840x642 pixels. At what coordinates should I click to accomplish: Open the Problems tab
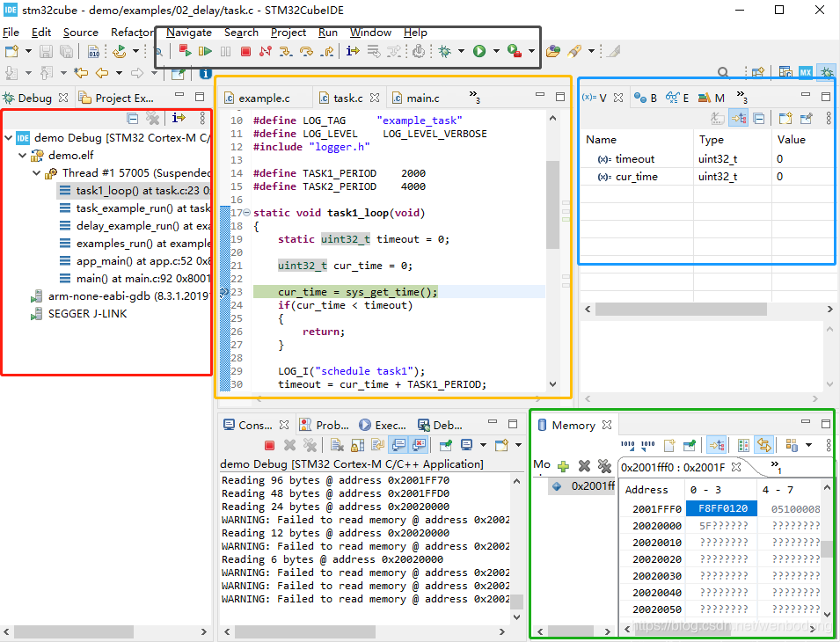point(324,425)
